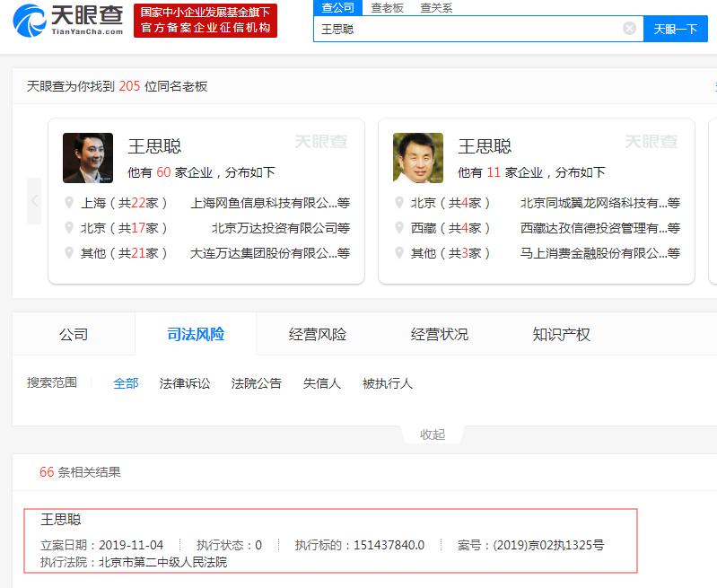Click the TianYanCha logo
The image size is (717, 588).
[x=68, y=20]
